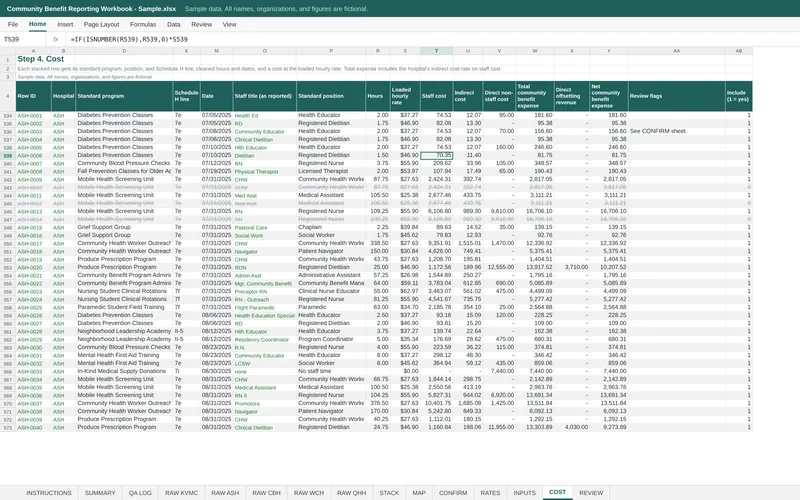This screenshot has height=500, width=800.
Task: Switch to the REVIEW sheet tab
Action: tap(591, 493)
